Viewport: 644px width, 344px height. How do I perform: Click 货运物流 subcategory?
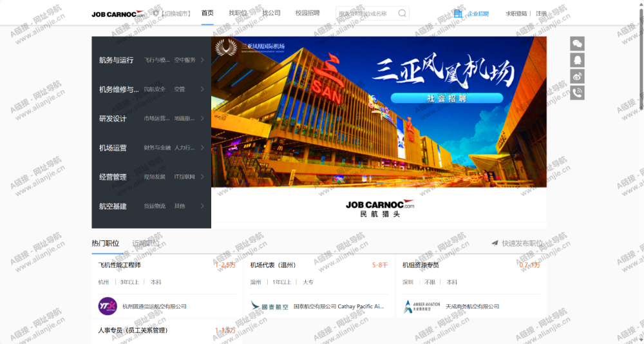pyautogui.click(x=155, y=206)
